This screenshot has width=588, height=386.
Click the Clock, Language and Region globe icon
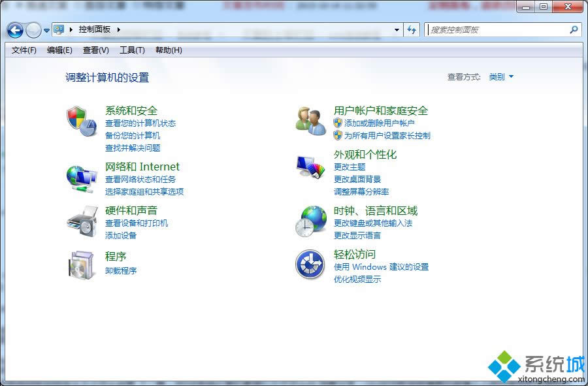[x=310, y=221]
